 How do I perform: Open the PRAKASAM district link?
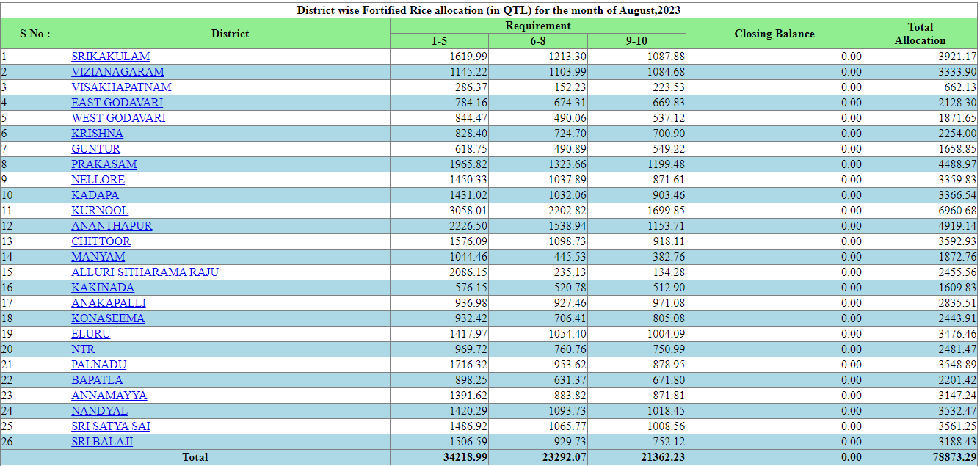(x=104, y=164)
